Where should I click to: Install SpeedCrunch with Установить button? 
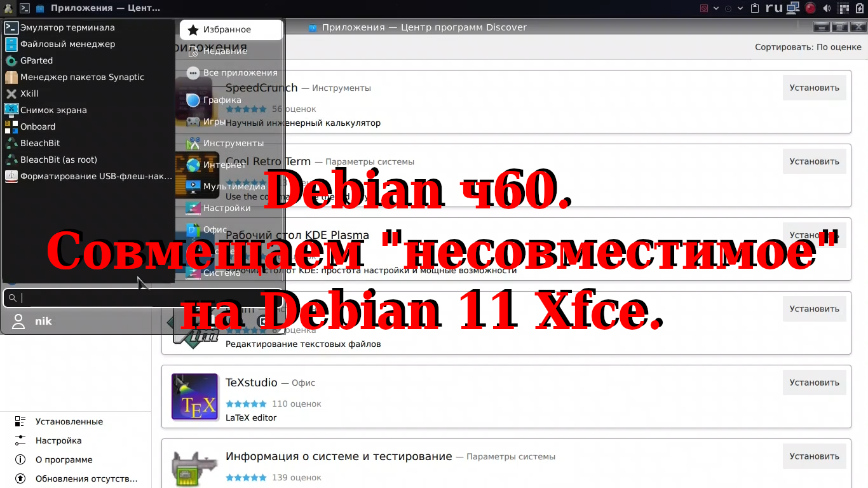814,88
